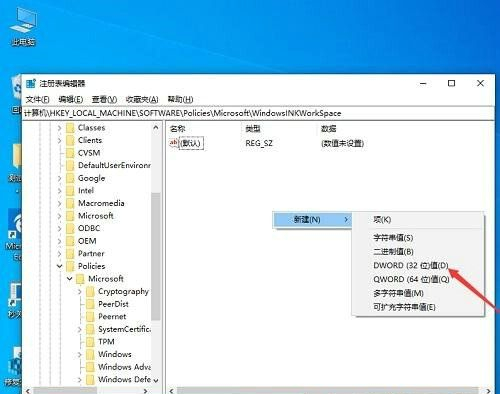Screen dimensions: 500x394
Task: Click the 此电脑 desktop icon
Action: point(23,27)
